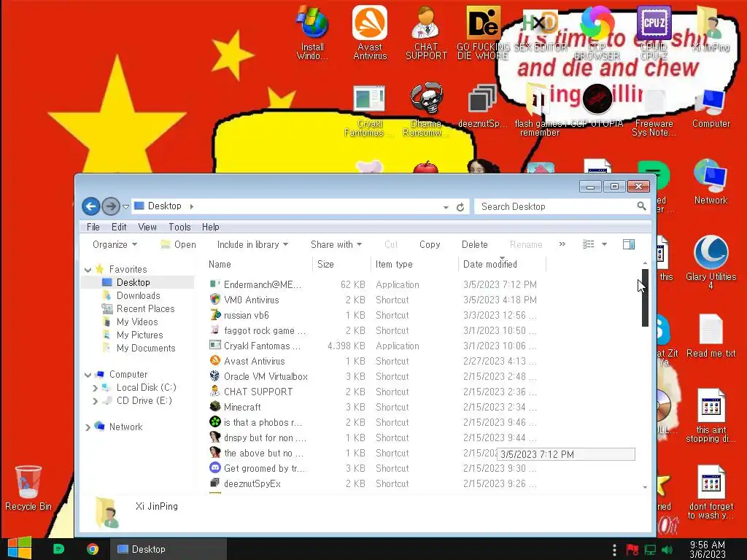Open the view options dropdown arrow
The image size is (747, 560).
[x=604, y=244]
